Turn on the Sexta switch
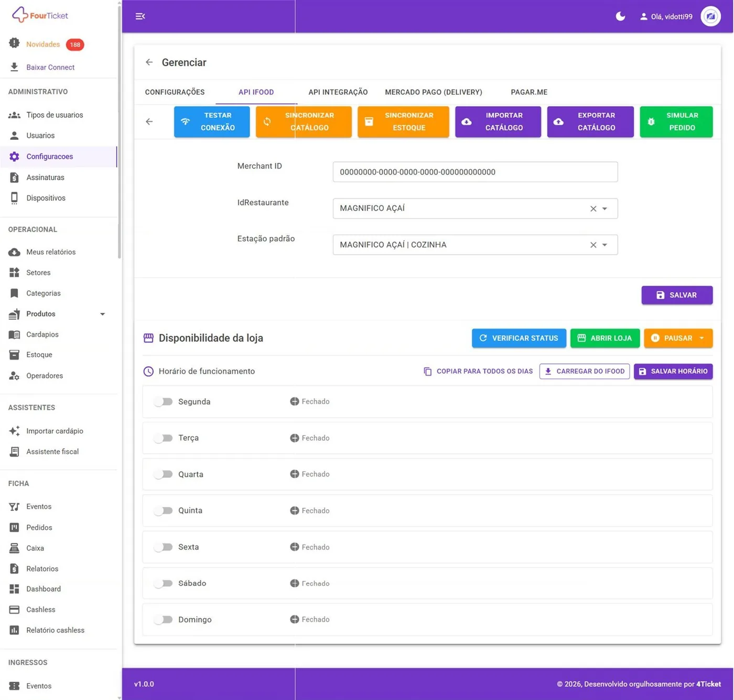This screenshot has height=700, width=734. click(x=163, y=547)
